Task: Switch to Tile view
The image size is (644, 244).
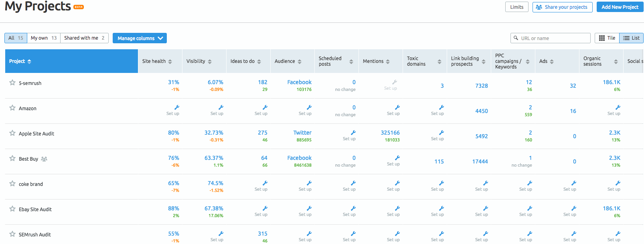Action: click(x=607, y=38)
